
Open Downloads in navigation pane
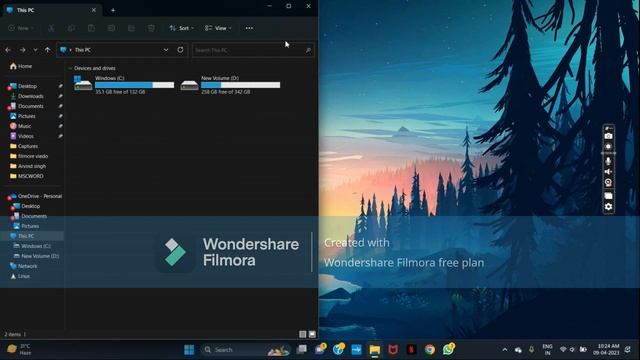tap(31, 96)
